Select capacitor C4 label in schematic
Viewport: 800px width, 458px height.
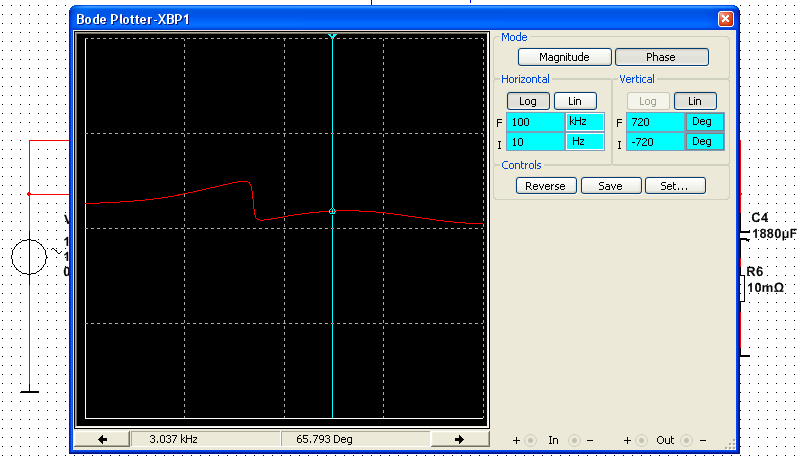tap(760, 218)
